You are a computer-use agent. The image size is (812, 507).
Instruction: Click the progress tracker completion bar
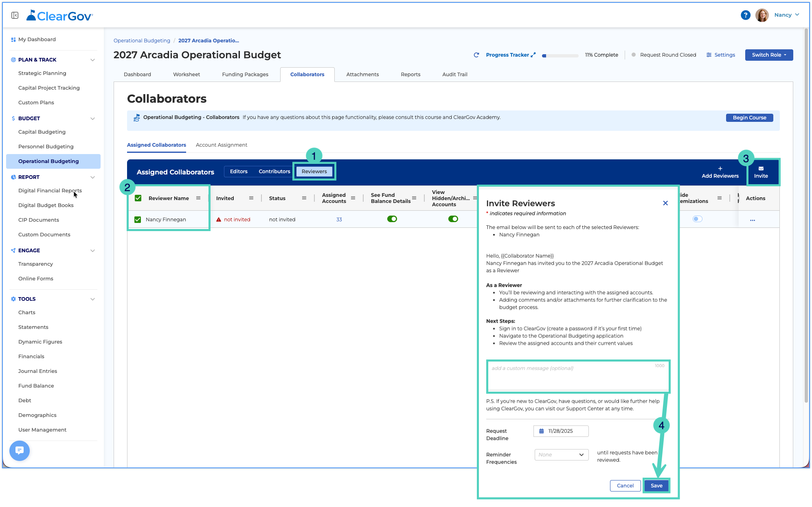[x=560, y=55]
